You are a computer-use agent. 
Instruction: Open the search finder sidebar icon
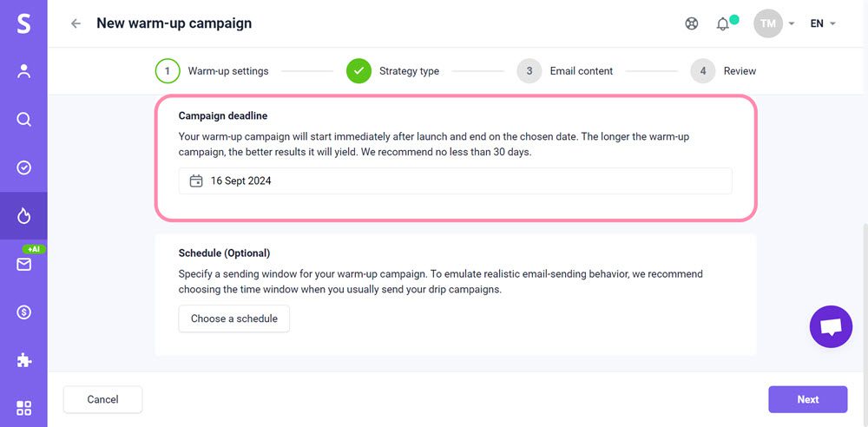(23, 120)
